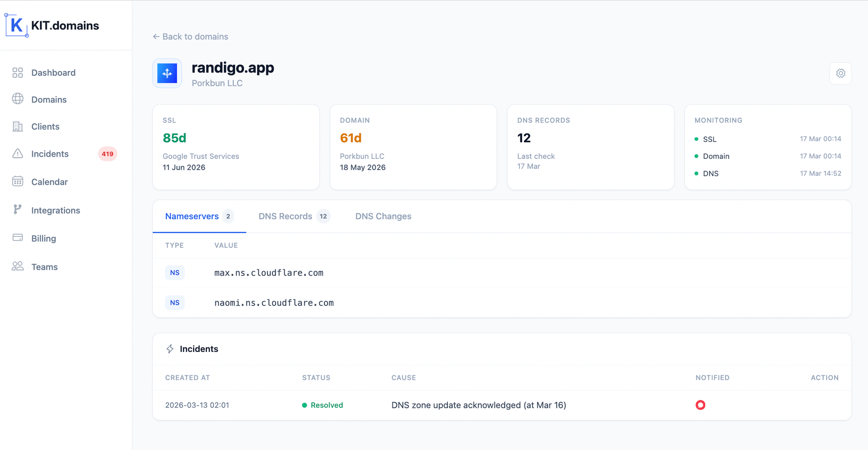Open the Integrations branch icon
The width and height of the screenshot is (868, 450).
pos(17,210)
